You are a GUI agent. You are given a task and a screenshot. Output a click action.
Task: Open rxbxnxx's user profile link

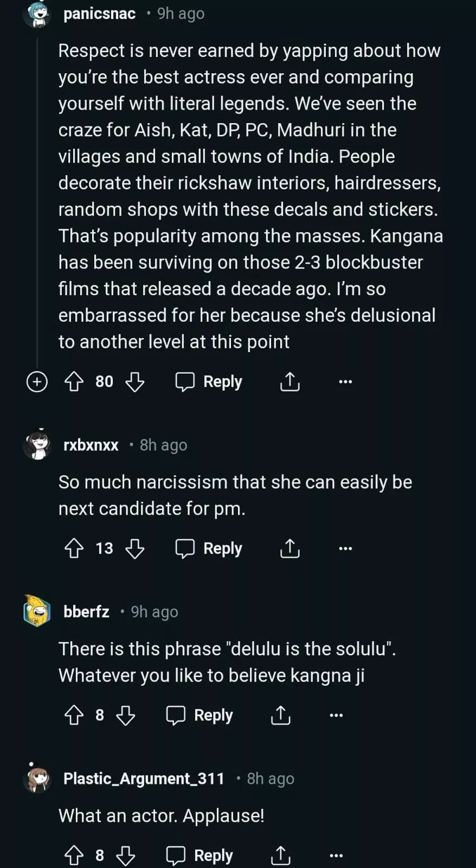[91, 445]
